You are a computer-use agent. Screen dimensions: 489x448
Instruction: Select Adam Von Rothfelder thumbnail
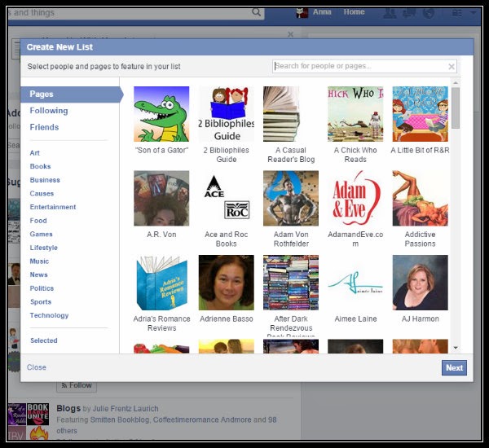click(291, 198)
